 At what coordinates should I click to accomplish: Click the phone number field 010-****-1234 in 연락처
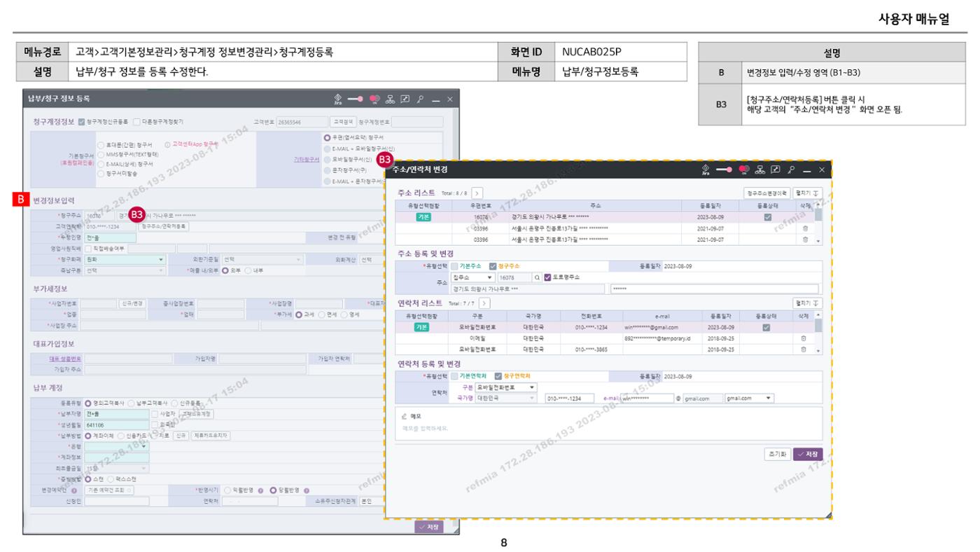pyautogui.click(x=570, y=398)
